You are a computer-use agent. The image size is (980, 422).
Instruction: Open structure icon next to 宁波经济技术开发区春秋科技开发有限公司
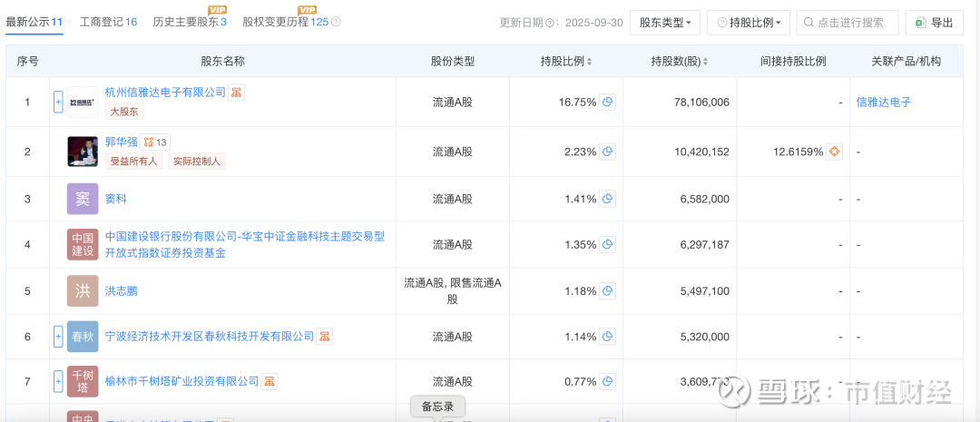325,337
